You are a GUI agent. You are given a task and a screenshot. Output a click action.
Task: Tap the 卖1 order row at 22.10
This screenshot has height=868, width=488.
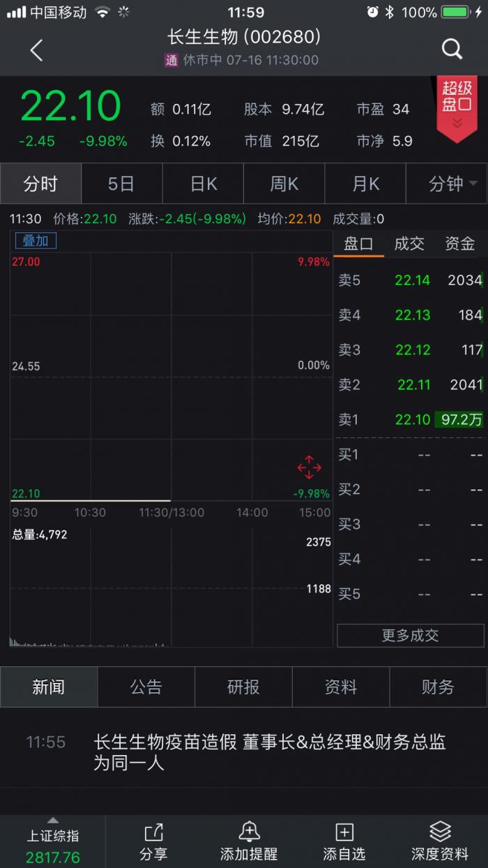[x=410, y=419]
